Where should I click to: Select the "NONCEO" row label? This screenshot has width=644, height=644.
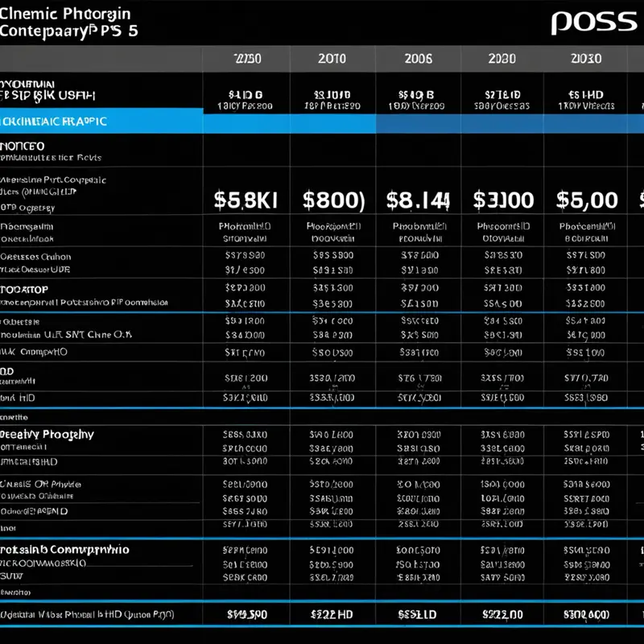pyautogui.click(x=23, y=147)
